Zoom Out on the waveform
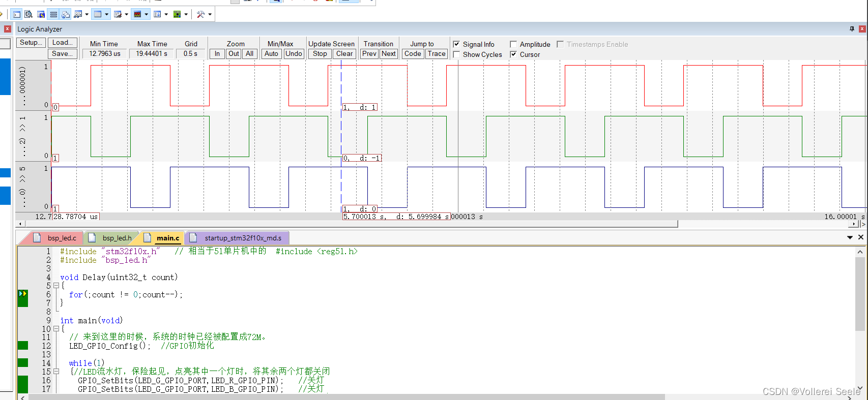The width and height of the screenshot is (868, 400). coord(234,53)
